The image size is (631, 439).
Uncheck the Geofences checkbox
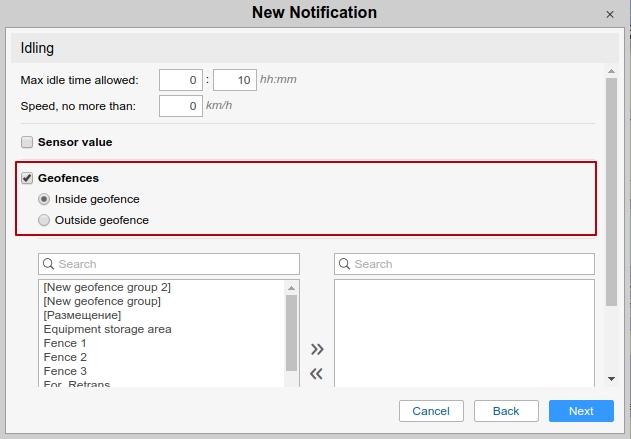[27, 178]
